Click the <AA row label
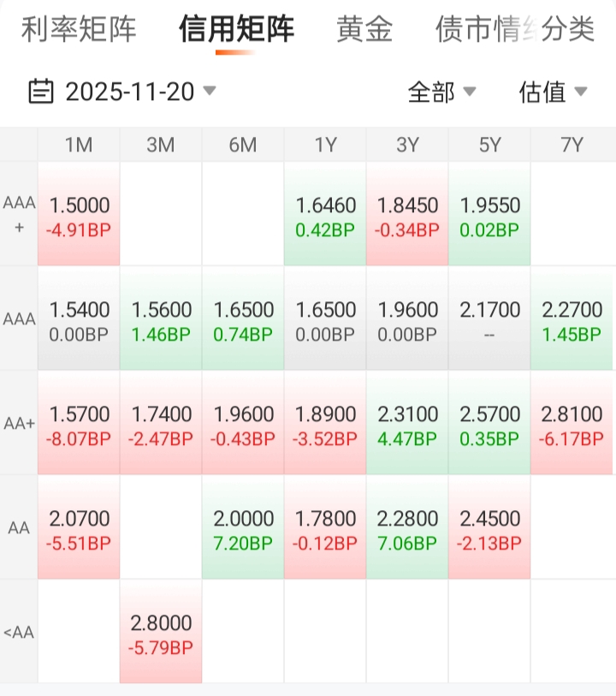The image size is (616, 696). pos(19,632)
